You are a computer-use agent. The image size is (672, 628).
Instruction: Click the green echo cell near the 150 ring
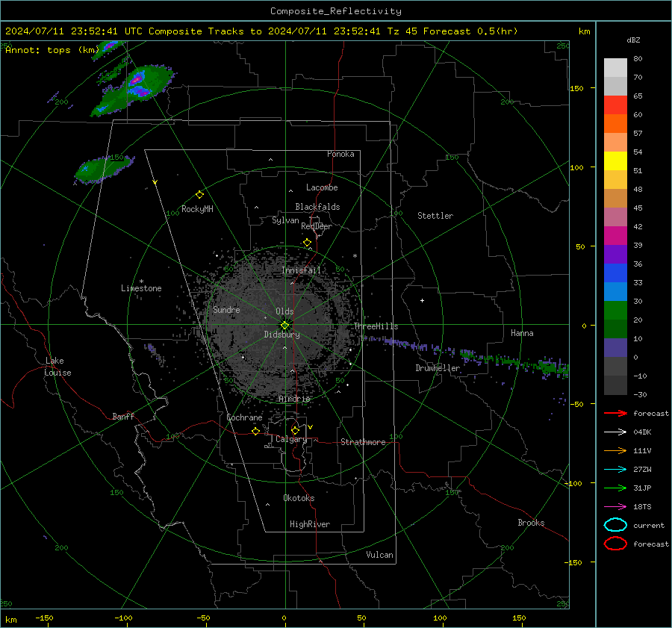click(104, 169)
